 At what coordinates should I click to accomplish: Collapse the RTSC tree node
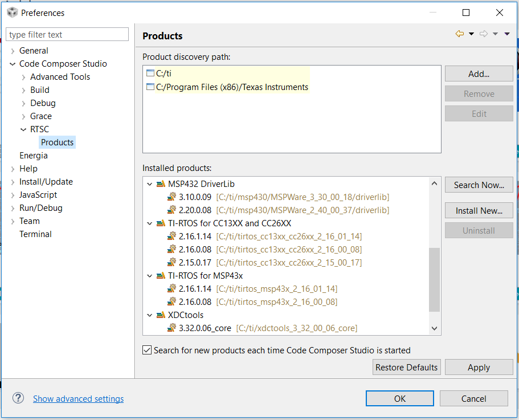[x=23, y=129]
